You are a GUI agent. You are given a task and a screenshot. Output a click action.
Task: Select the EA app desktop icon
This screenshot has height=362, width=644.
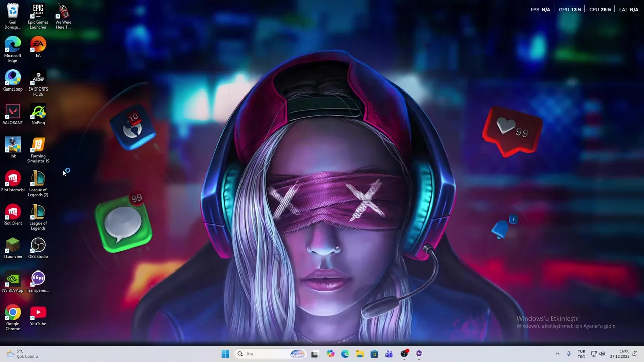[x=38, y=47]
